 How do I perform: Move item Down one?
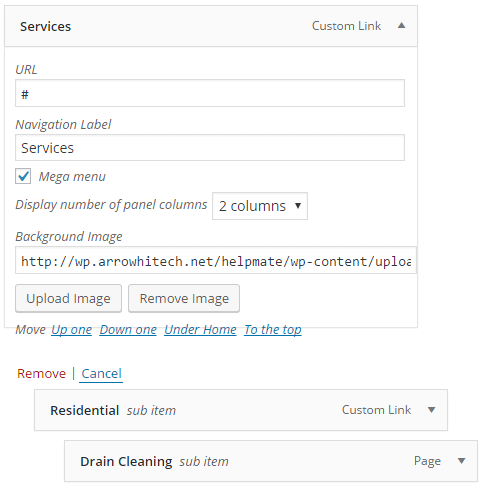pyautogui.click(x=128, y=330)
